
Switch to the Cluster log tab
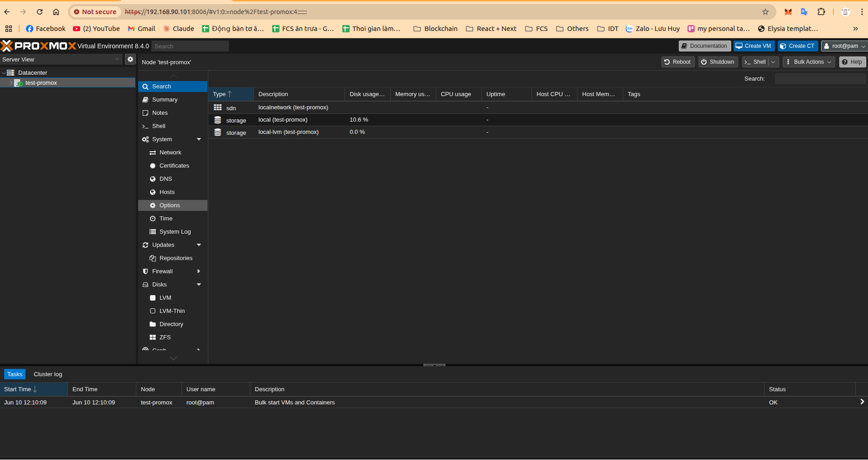click(x=47, y=374)
